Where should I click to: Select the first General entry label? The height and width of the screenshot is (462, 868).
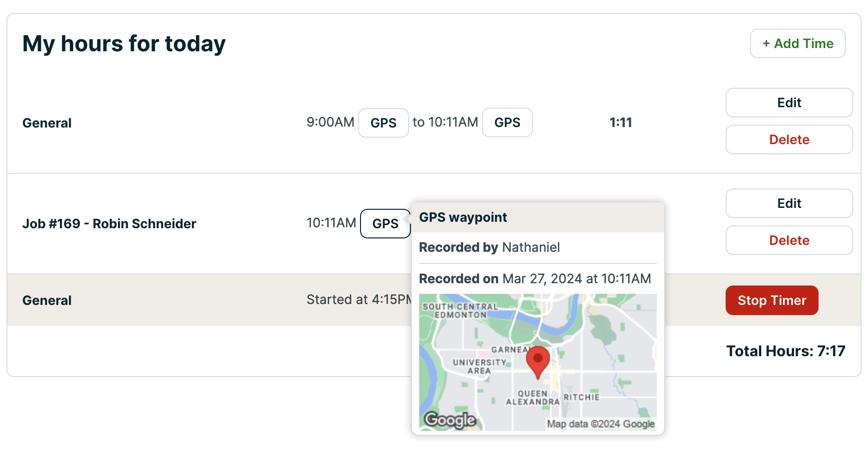(47, 123)
